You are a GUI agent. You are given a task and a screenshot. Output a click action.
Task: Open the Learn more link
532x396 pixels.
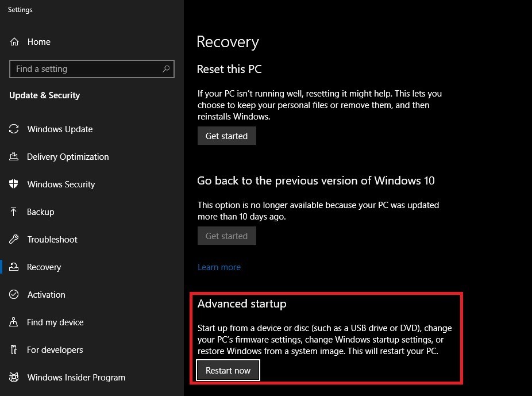219,267
